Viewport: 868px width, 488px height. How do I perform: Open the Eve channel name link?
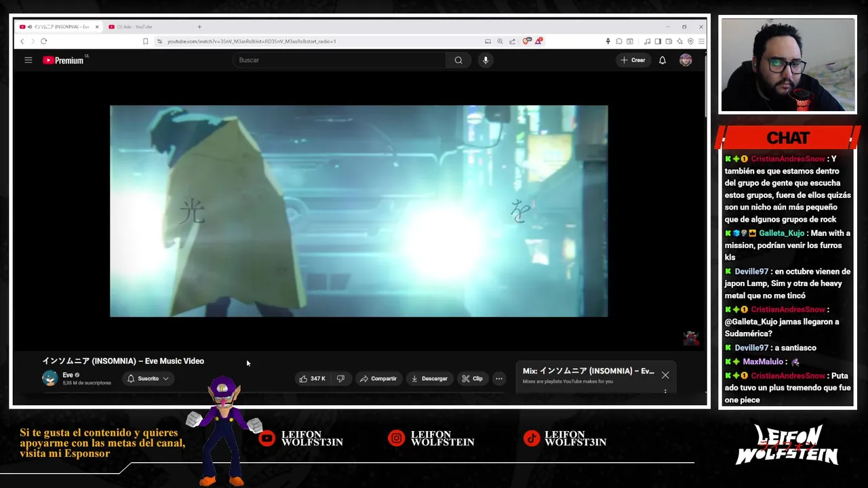(68, 375)
